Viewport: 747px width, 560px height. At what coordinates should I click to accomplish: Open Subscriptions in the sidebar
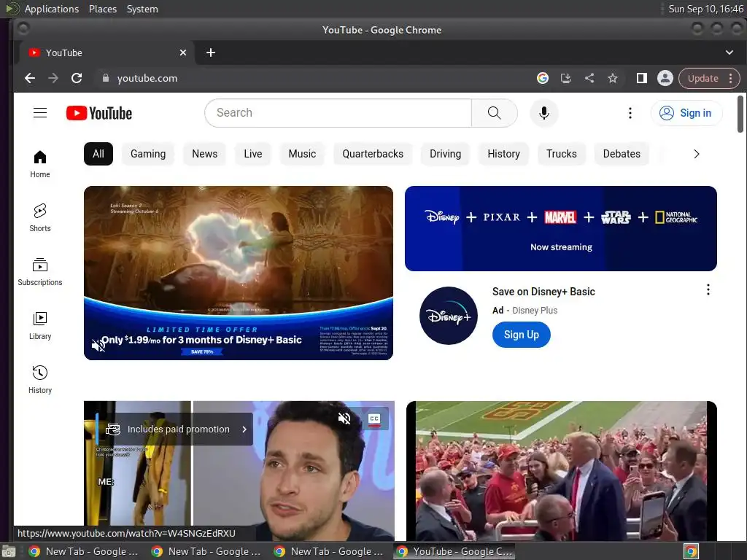pyautogui.click(x=40, y=272)
